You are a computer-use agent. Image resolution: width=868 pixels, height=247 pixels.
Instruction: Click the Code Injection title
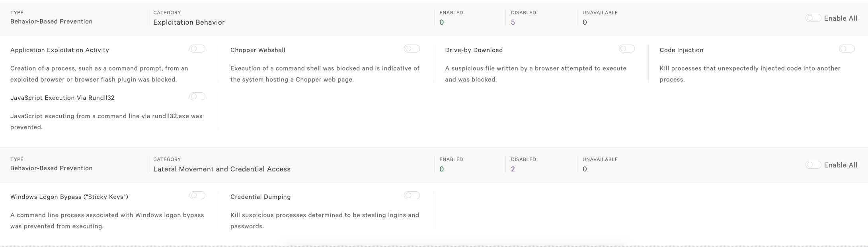681,50
